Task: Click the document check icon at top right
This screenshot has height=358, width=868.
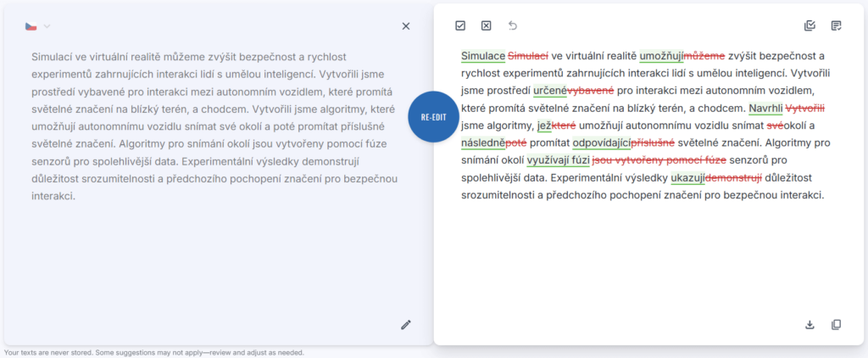Action: 837,26
